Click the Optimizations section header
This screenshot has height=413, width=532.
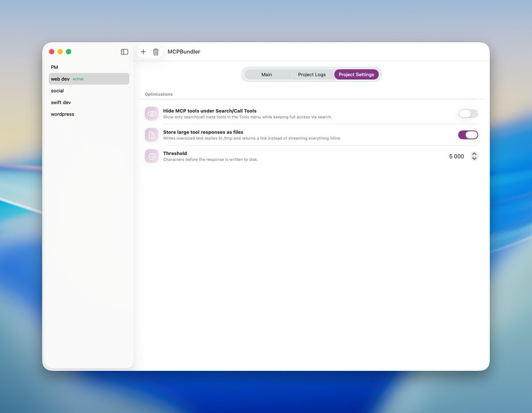point(158,94)
